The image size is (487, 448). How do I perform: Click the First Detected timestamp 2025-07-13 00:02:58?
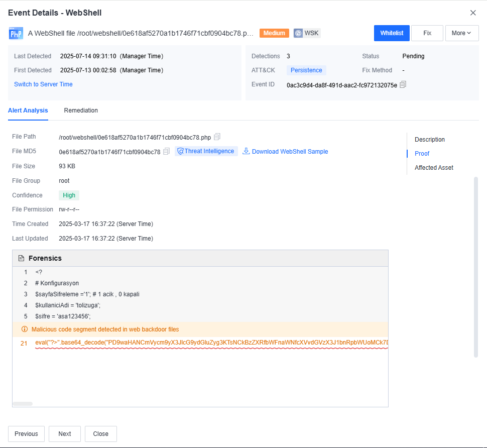click(x=88, y=70)
